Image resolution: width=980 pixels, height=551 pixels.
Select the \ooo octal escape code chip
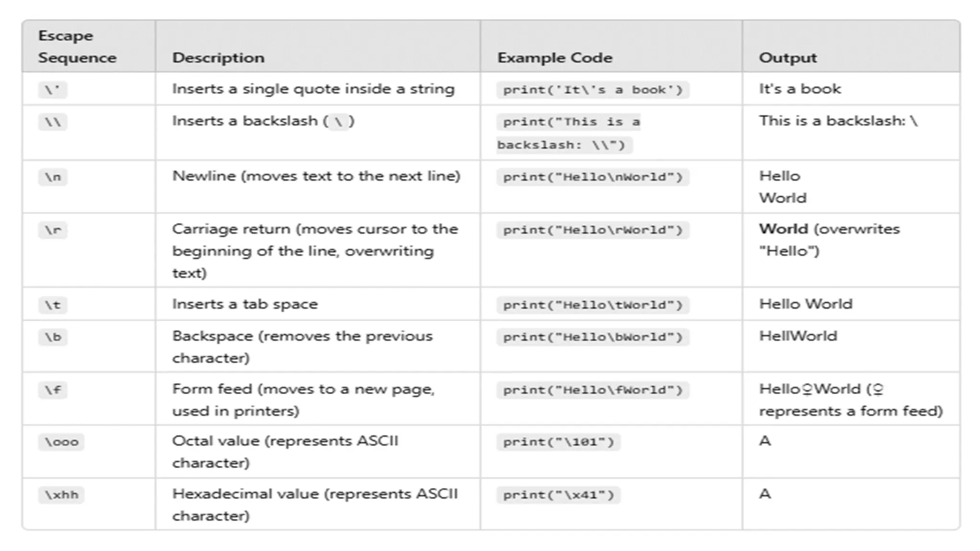(61, 442)
